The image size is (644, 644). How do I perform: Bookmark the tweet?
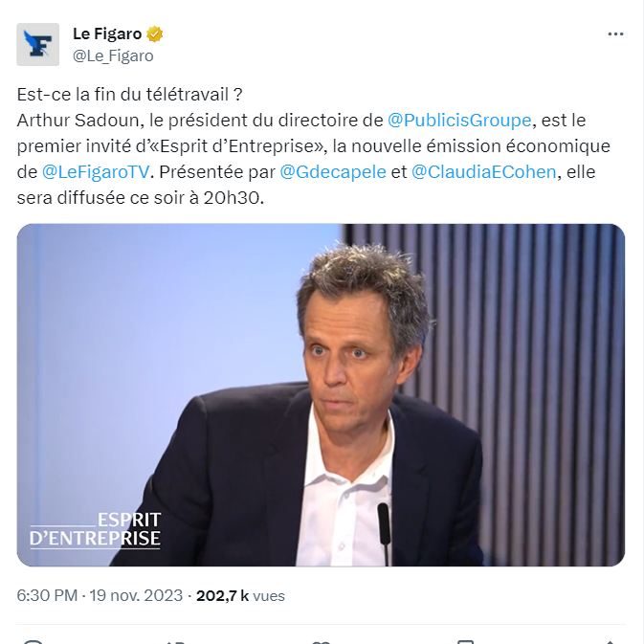point(465,641)
